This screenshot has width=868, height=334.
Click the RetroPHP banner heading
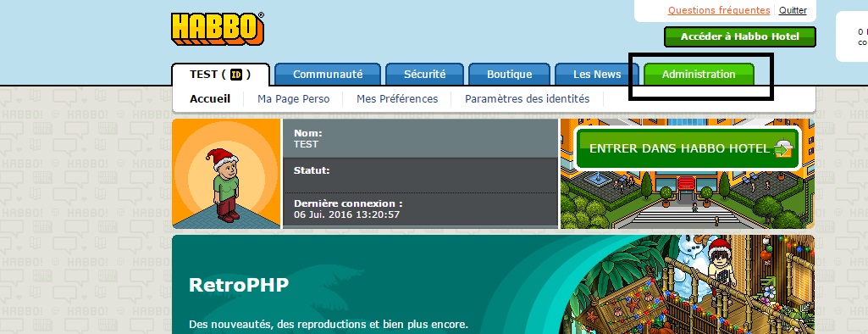pos(239,285)
